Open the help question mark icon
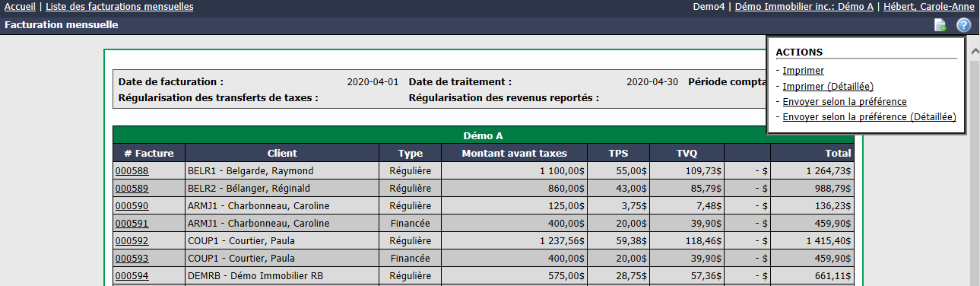This screenshot has height=286, width=980. tap(963, 25)
